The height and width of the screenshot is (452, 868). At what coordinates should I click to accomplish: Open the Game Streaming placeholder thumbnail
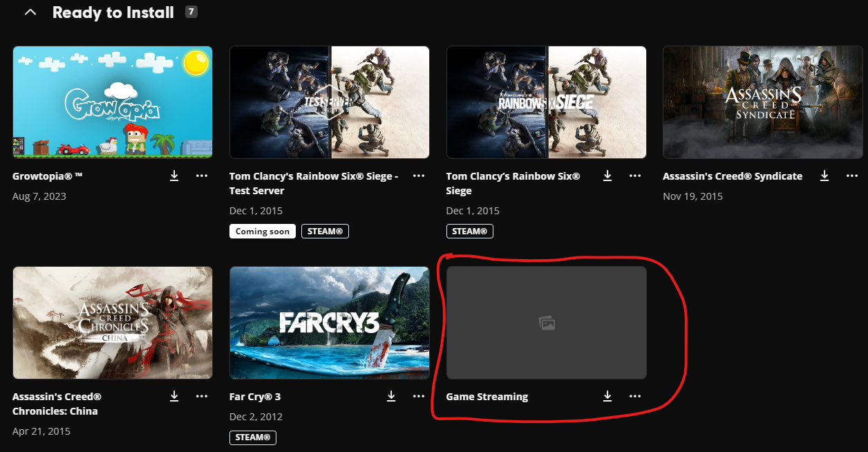(547, 323)
